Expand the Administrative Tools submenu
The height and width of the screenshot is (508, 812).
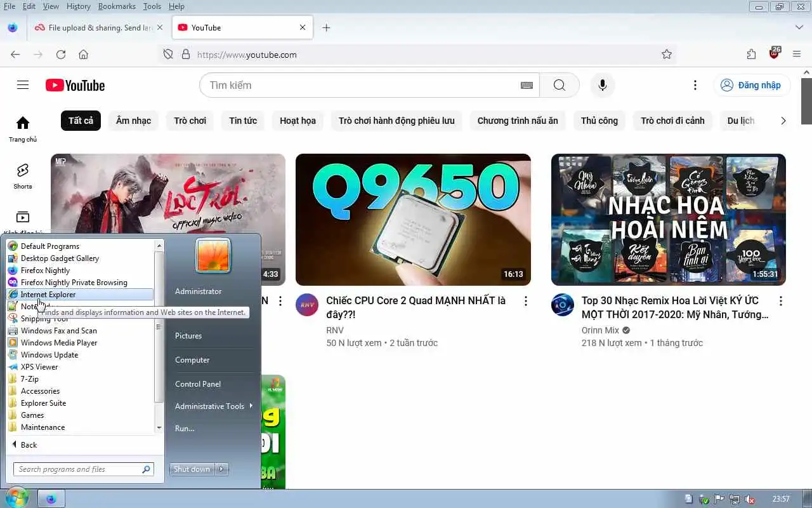213,406
